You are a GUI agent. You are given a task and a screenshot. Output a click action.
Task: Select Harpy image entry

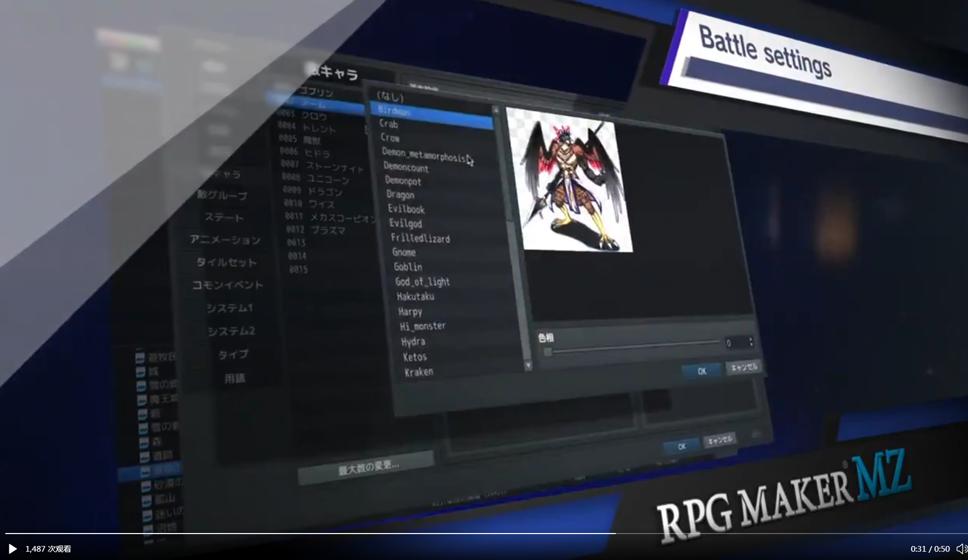(410, 312)
